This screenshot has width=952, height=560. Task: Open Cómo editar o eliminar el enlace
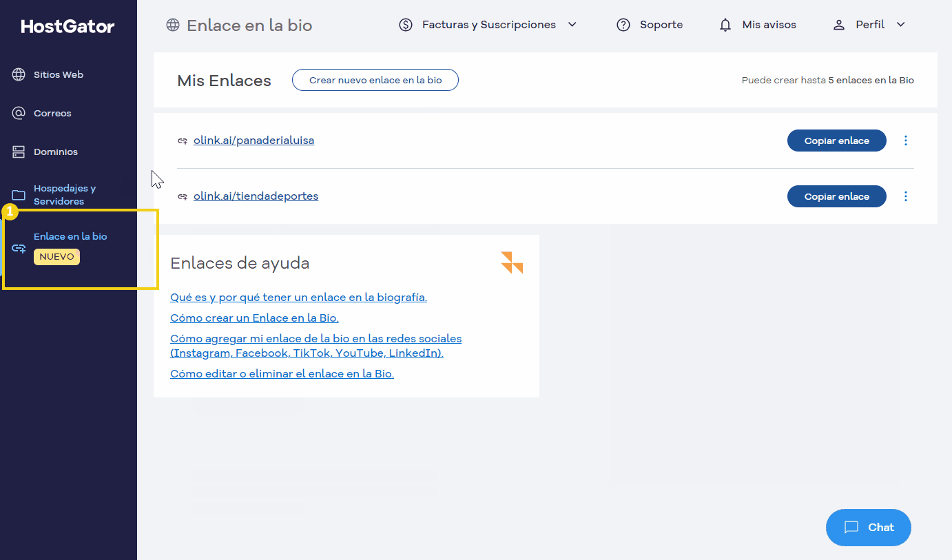282,374
